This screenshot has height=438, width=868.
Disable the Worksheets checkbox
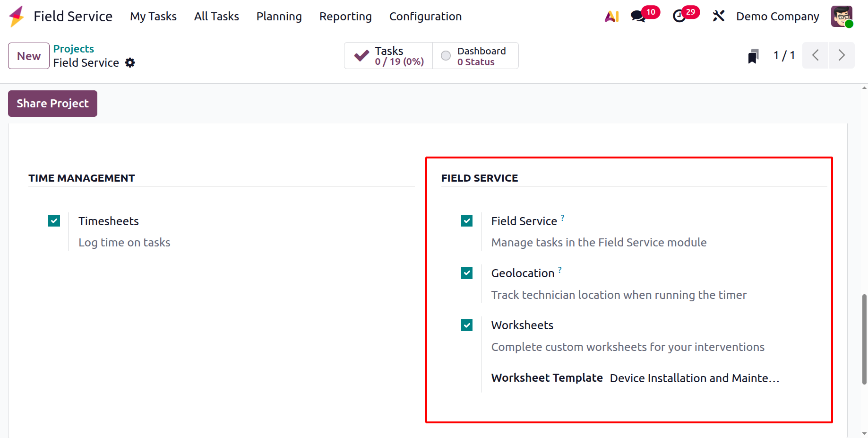click(467, 325)
